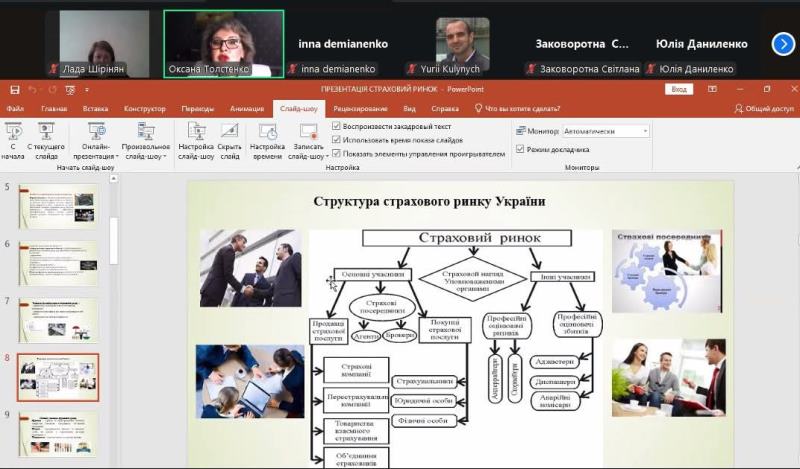Click the Share person icon
Image resolution: width=800 pixels, height=469 pixels.
(738, 108)
